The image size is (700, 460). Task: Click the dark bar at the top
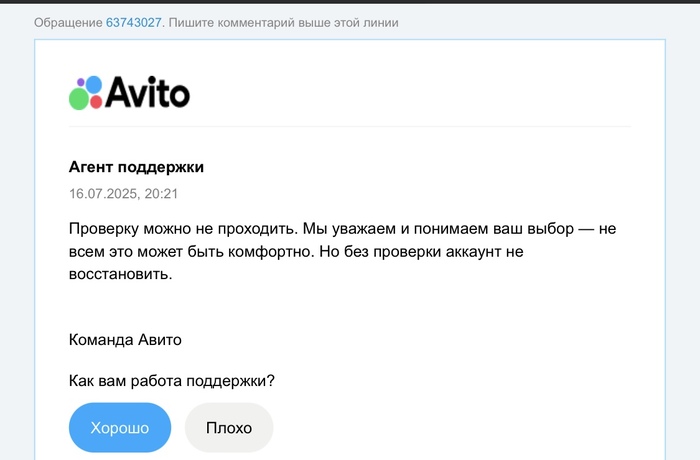[x=350, y=2]
